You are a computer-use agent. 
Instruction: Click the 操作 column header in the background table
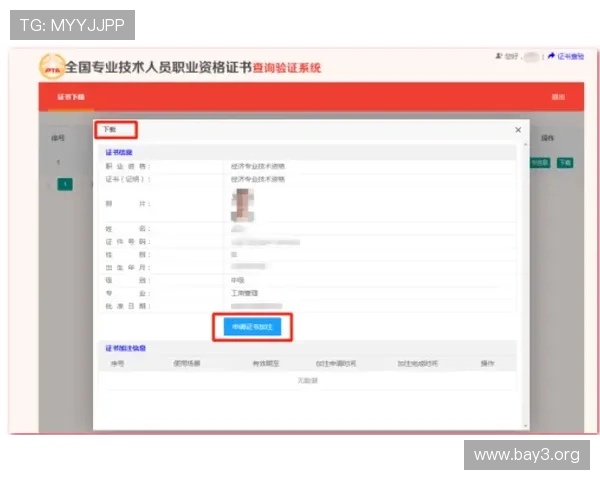click(x=548, y=138)
